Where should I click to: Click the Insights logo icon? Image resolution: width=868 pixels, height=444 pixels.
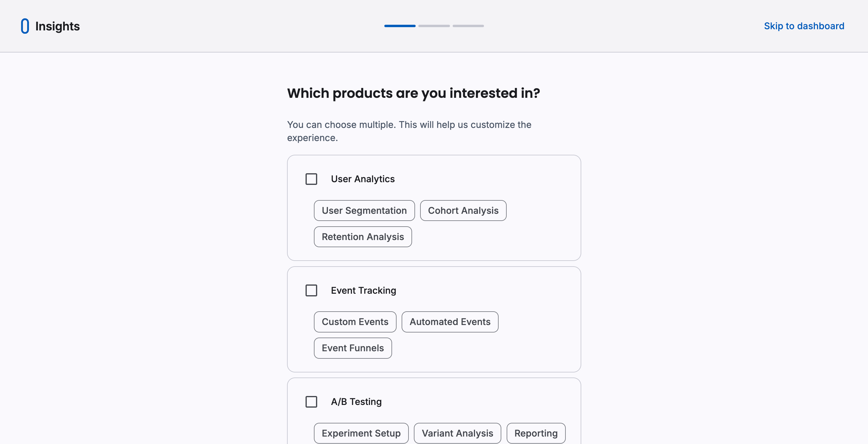24,26
